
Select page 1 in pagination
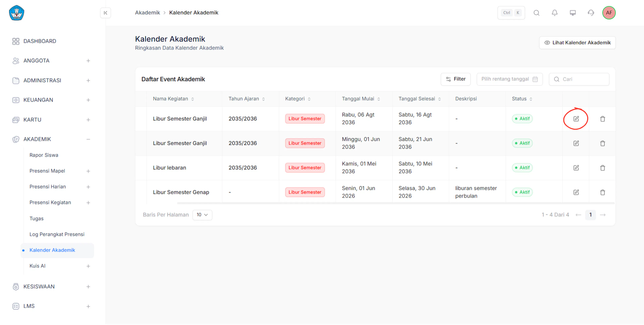tap(591, 215)
